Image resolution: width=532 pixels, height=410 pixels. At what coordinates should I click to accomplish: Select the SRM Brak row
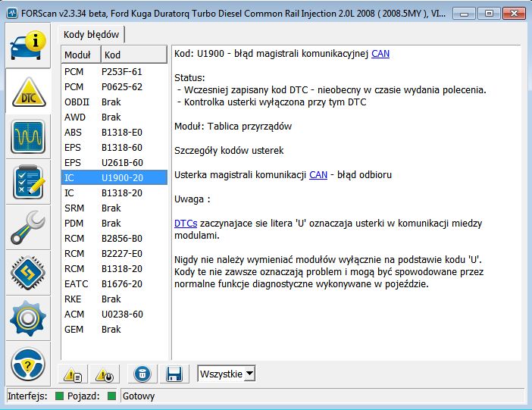point(114,208)
